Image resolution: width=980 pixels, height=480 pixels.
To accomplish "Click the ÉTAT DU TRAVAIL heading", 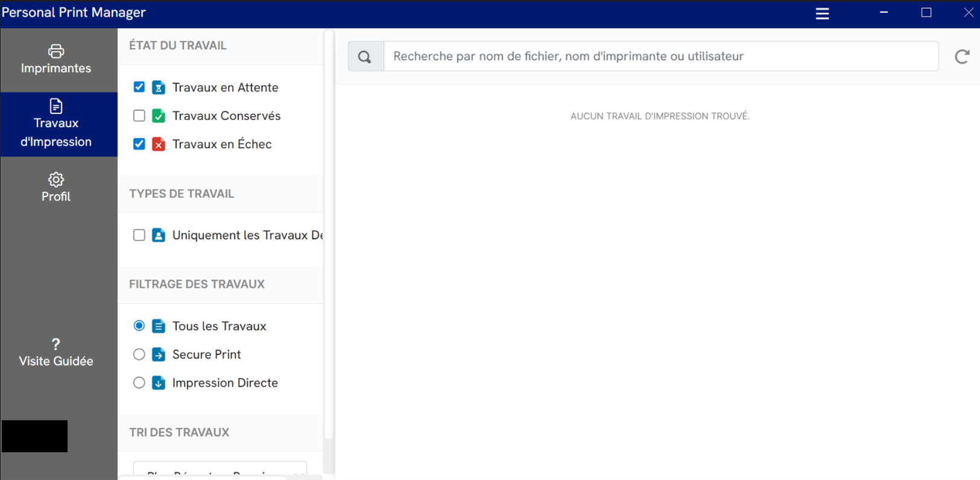I will (x=178, y=45).
